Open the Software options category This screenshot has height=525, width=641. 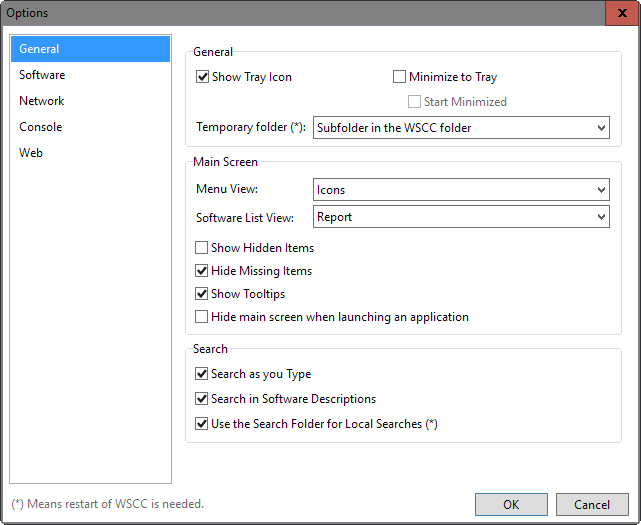[x=90, y=75]
